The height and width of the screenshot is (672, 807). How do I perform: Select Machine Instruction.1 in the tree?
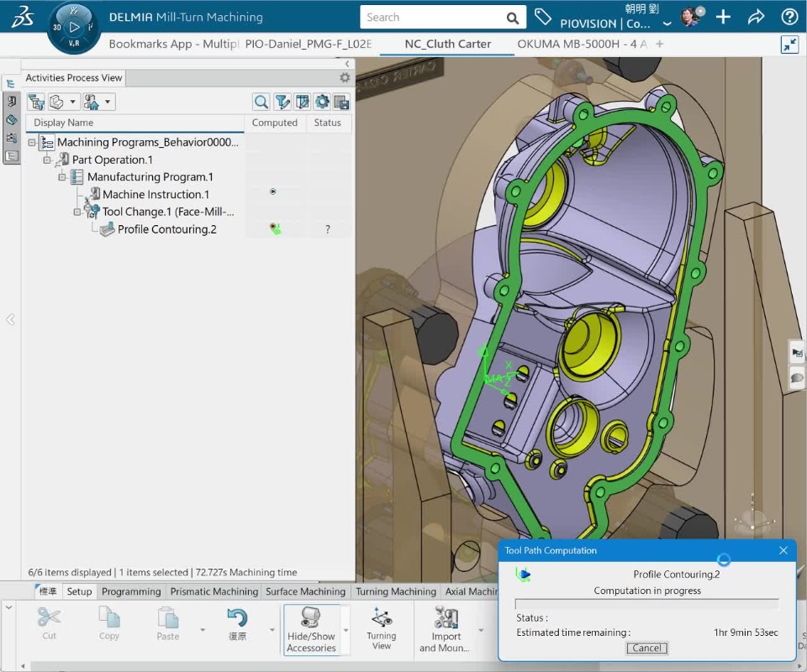coord(156,194)
